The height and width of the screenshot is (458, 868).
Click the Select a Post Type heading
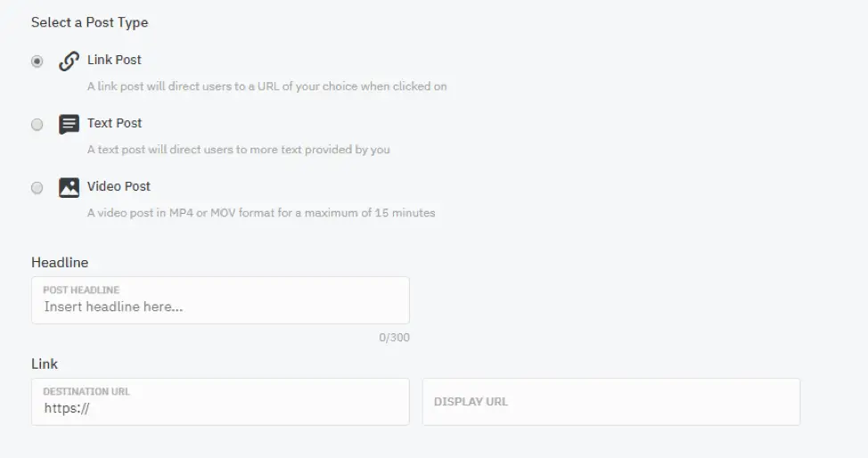tap(90, 22)
